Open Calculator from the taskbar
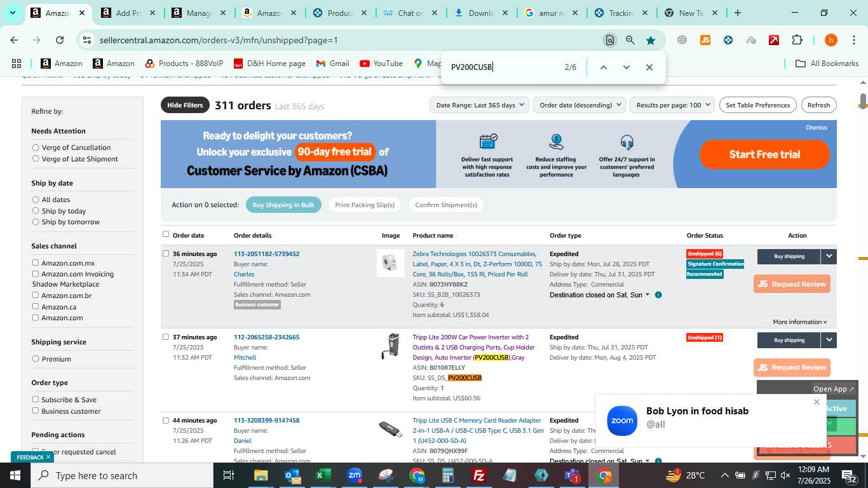This screenshot has height=488, width=868. tap(448, 475)
